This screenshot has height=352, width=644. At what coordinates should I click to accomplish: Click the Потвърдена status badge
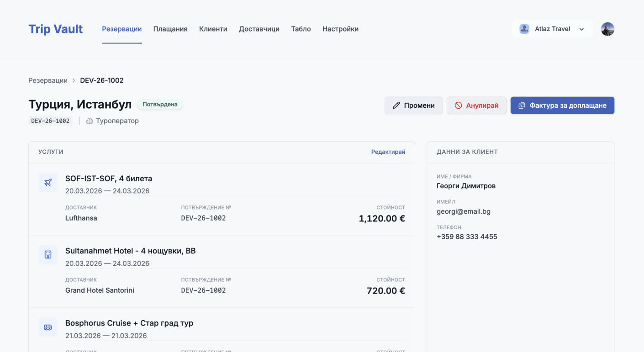click(160, 105)
